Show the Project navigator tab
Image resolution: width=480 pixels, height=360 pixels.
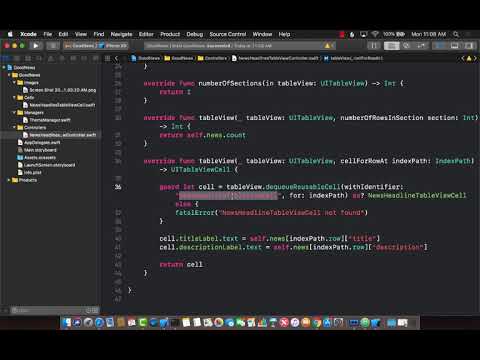pyautogui.click(x=6, y=58)
